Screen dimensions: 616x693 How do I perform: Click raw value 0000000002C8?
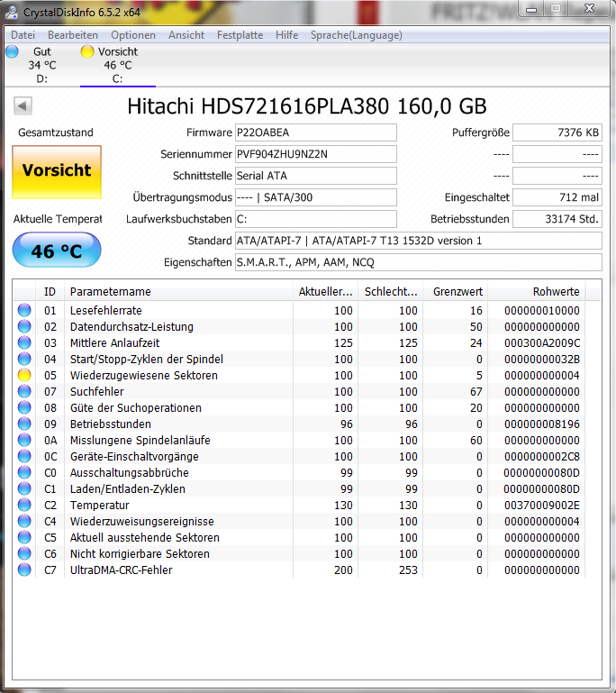542,456
